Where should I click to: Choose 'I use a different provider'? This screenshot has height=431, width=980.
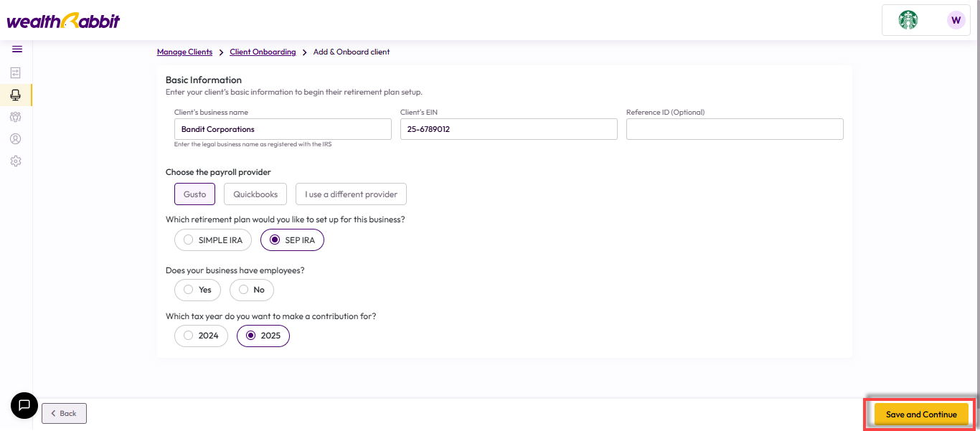pos(351,194)
